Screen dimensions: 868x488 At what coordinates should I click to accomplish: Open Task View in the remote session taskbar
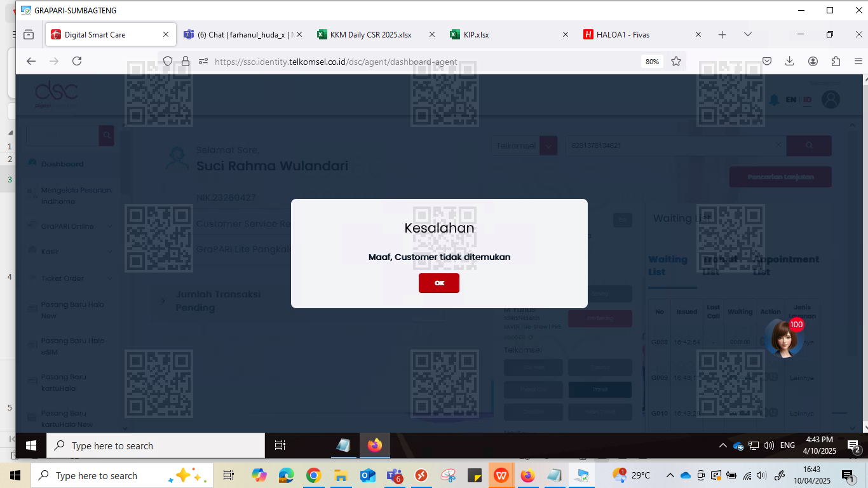pyautogui.click(x=280, y=445)
